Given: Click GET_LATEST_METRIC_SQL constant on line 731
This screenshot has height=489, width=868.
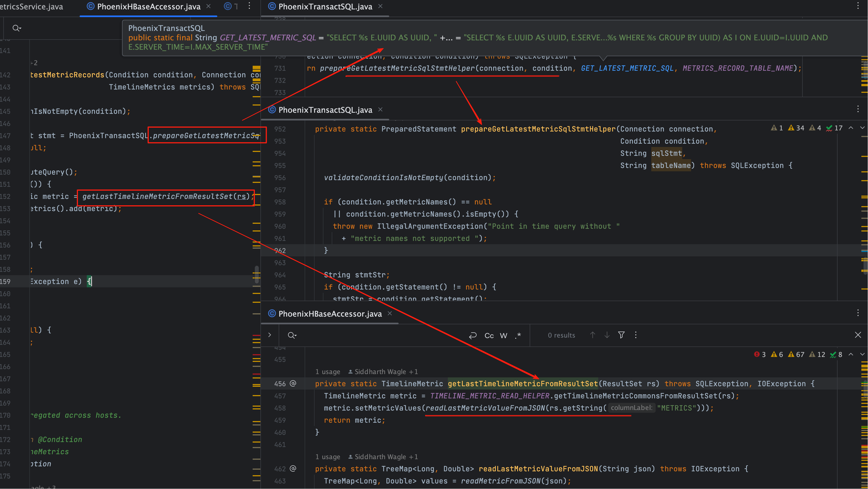Looking at the screenshot, I should point(627,68).
